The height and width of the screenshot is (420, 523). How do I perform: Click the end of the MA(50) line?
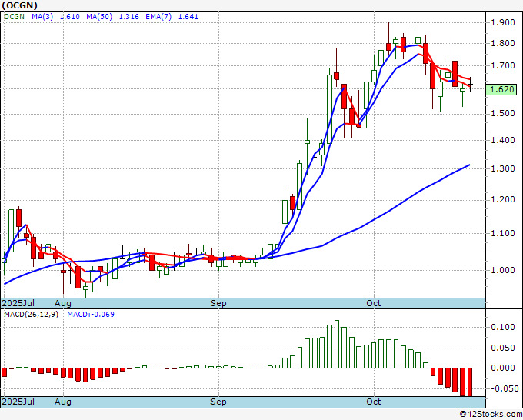pyautogui.click(x=469, y=165)
